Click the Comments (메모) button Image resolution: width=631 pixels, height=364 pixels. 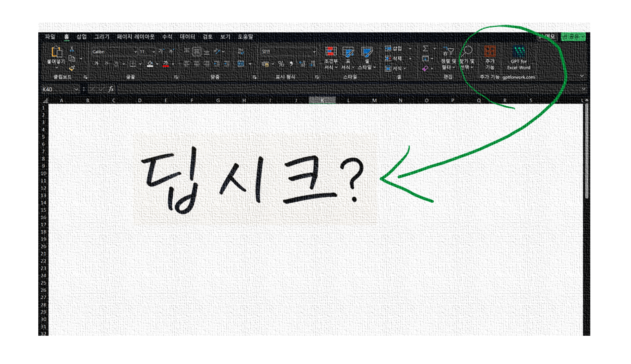pos(547,37)
